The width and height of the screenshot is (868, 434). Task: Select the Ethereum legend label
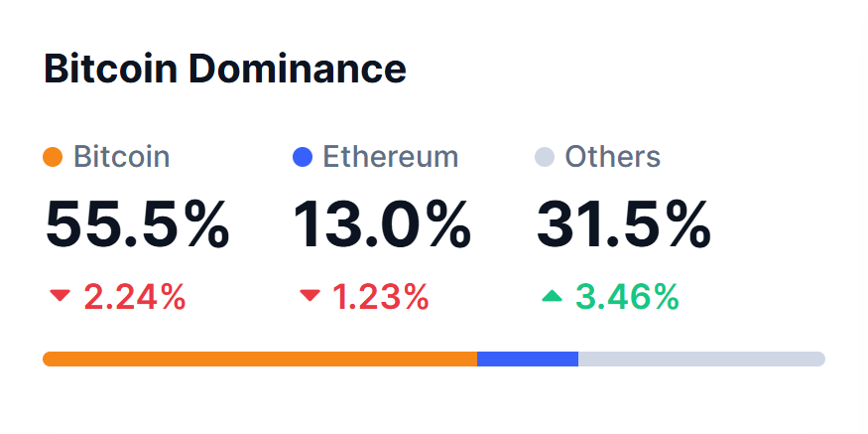[x=391, y=157]
